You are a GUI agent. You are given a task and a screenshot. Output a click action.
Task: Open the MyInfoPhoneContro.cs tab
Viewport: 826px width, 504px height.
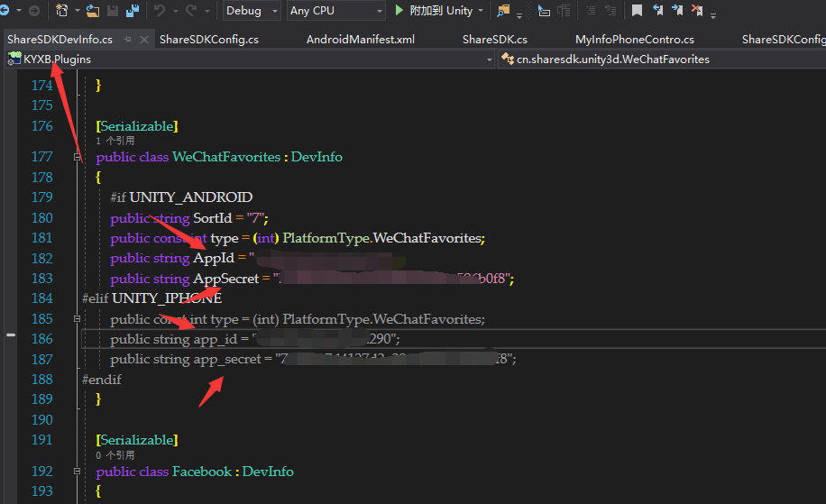[x=634, y=40]
